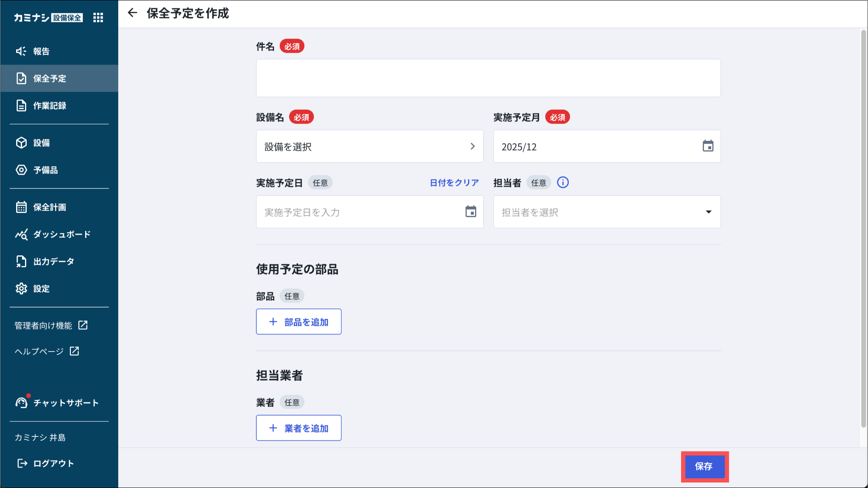
Task: Click the page vertical scrollbar
Action: click(x=863, y=229)
